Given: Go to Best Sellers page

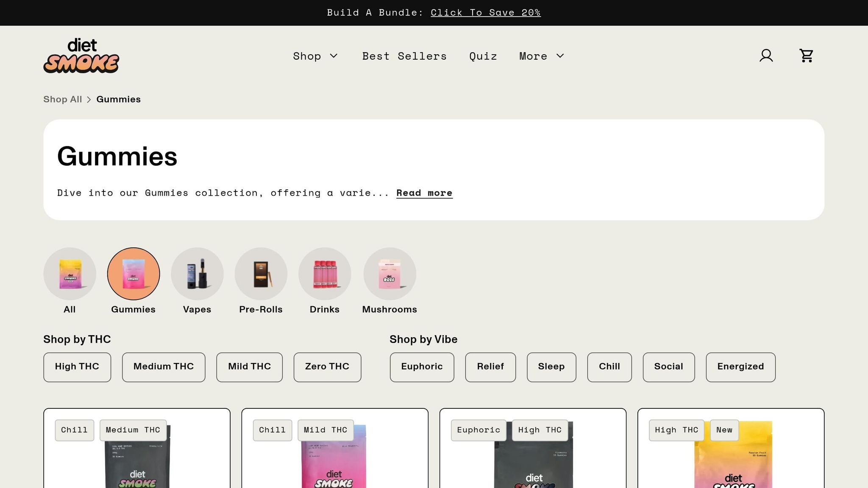Looking at the screenshot, I should click(404, 56).
